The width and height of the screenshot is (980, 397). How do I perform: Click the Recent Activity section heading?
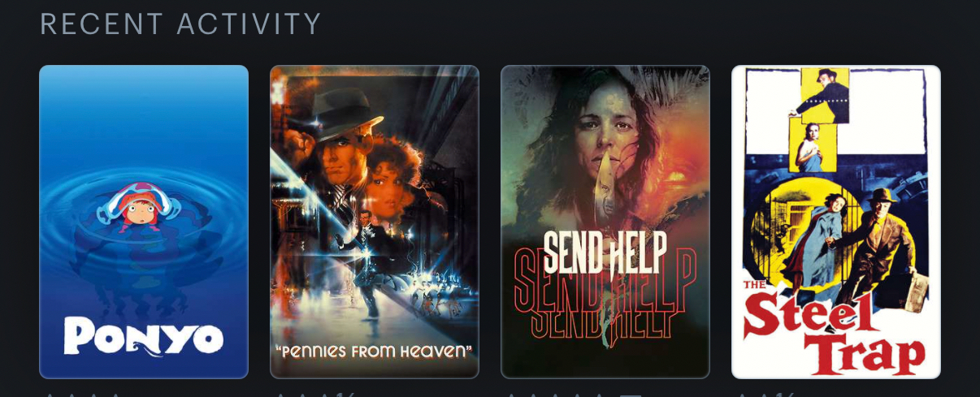click(180, 24)
